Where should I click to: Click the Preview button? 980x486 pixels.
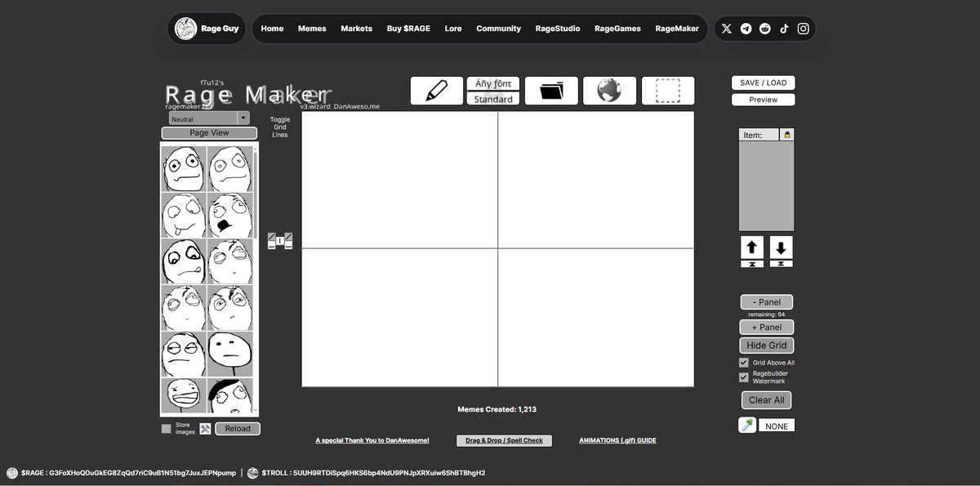(x=764, y=100)
